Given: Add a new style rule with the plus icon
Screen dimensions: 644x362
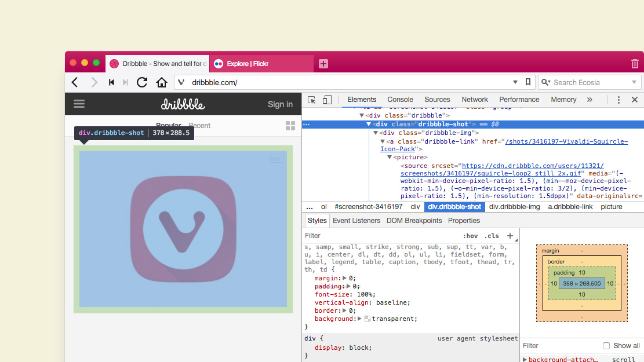Looking at the screenshot, I should pyautogui.click(x=510, y=236).
